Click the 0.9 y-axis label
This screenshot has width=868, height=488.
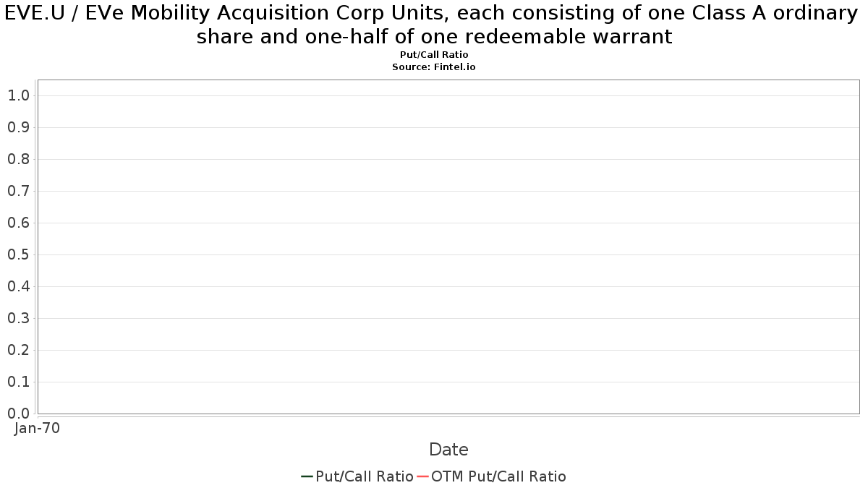point(18,127)
